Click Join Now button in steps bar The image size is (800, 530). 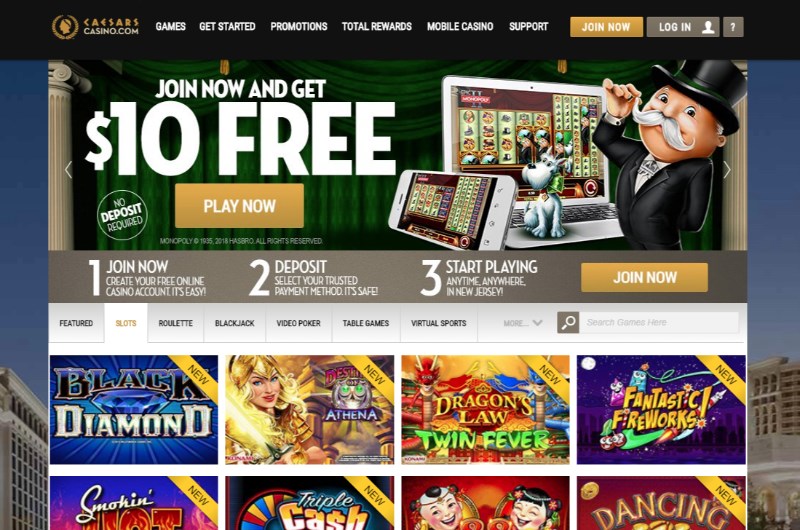click(644, 277)
